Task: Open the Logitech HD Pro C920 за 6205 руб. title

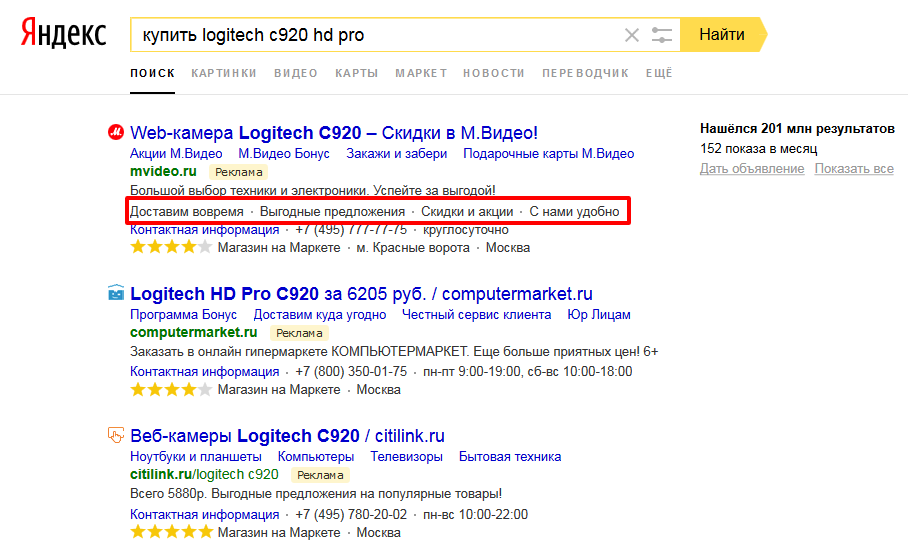Action: [361, 294]
